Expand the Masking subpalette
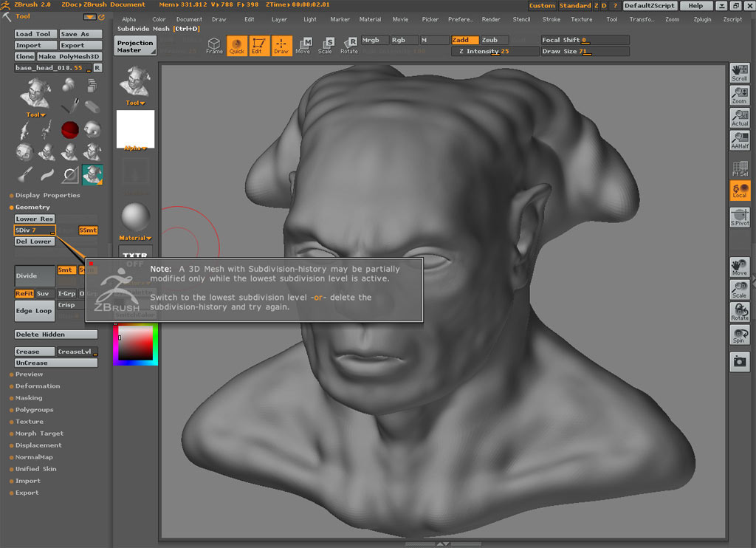 tap(29, 398)
